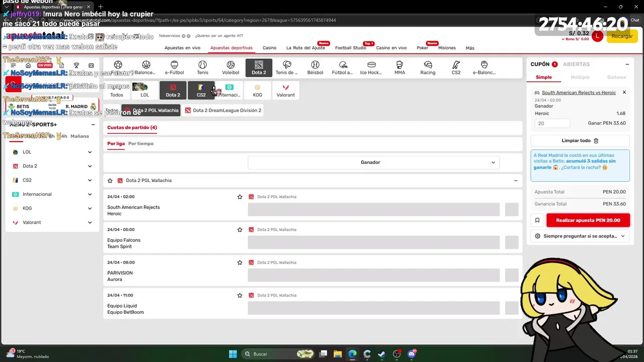Open the e-Fútbol sport category

(x=174, y=68)
